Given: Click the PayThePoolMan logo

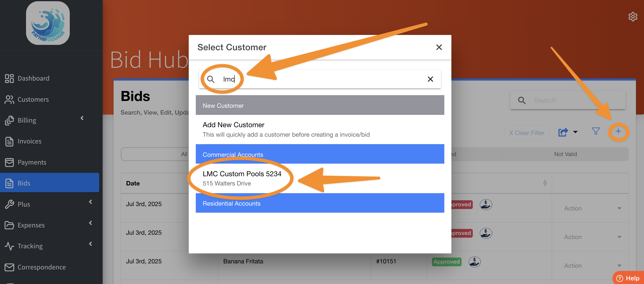Looking at the screenshot, I should tap(48, 23).
